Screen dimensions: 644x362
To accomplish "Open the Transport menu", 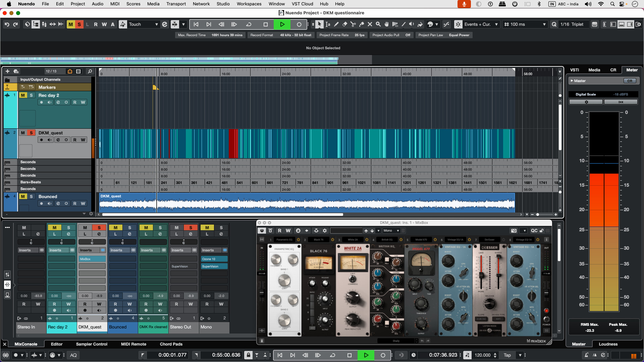I will click(176, 4).
